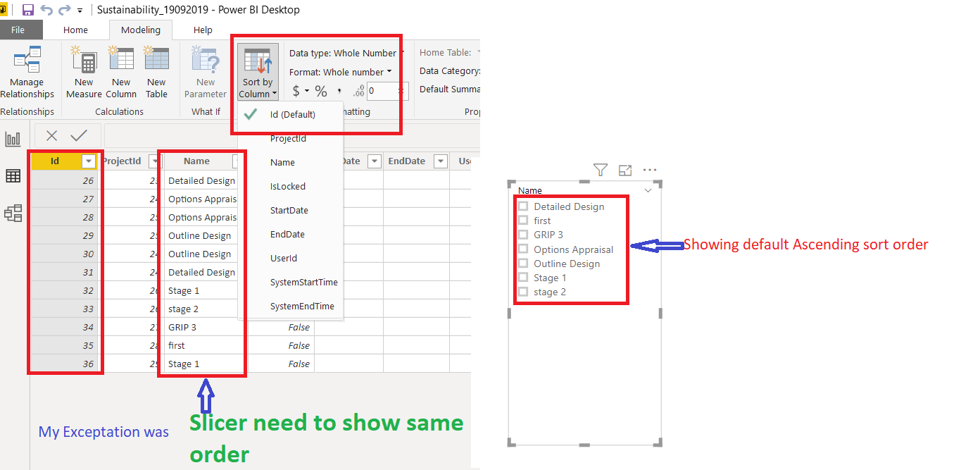Click the decimal places input field
Screen dimensions: 980x470
pos(384,91)
